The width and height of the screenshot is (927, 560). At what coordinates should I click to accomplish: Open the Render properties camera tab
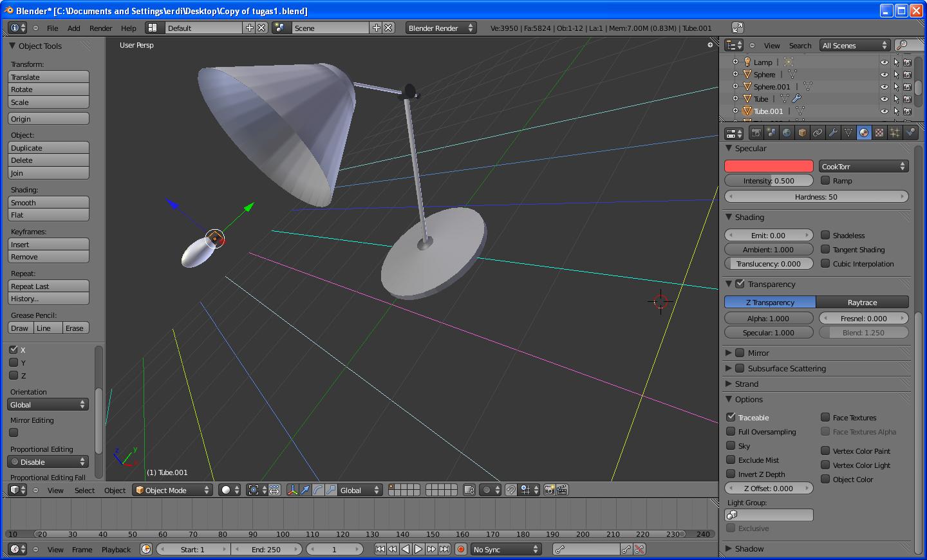[756, 133]
